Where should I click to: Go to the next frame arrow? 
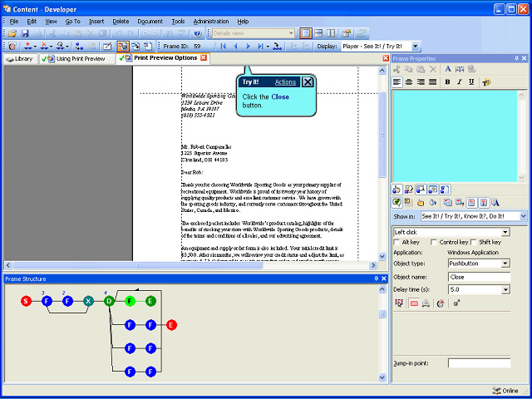[248, 47]
